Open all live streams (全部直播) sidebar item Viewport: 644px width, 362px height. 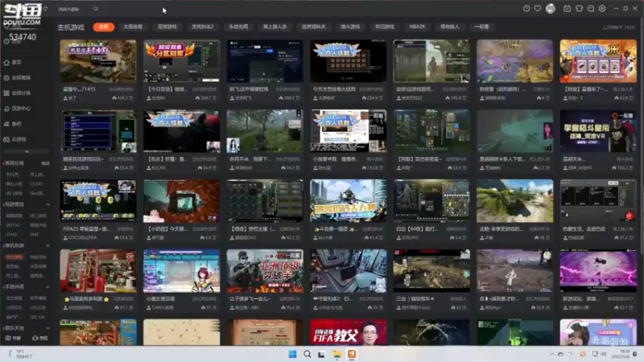(17, 77)
